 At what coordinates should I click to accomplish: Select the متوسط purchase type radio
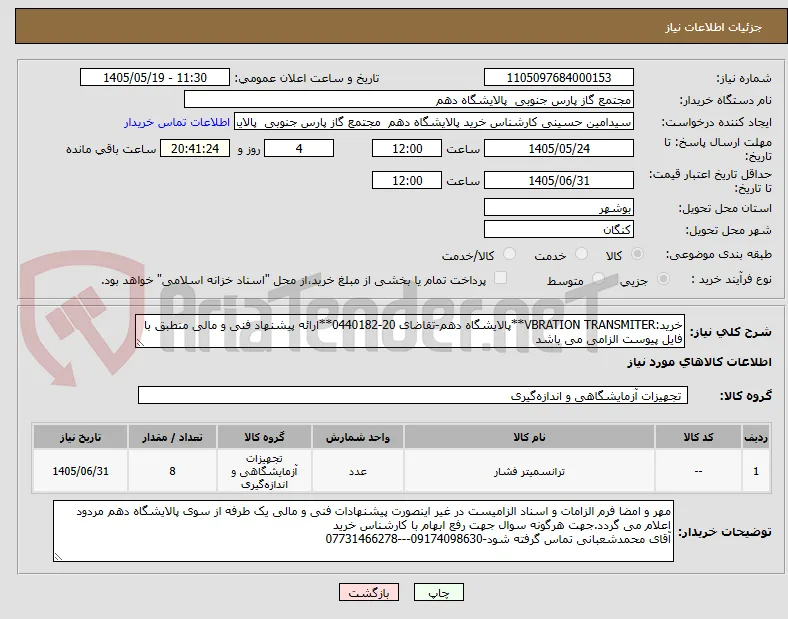point(598,279)
